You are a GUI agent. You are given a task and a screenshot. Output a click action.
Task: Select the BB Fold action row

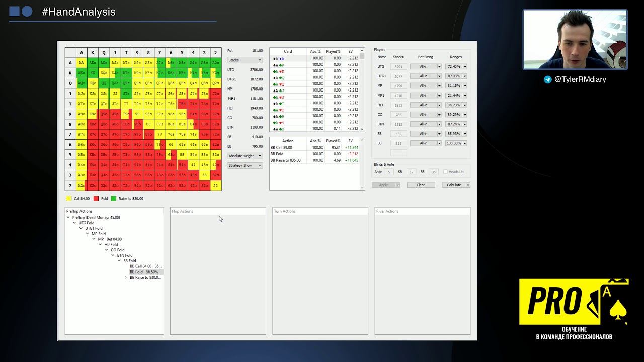(315, 154)
